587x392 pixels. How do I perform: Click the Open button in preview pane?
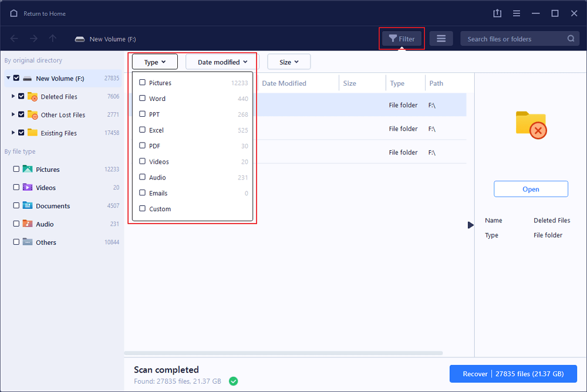[531, 189]
